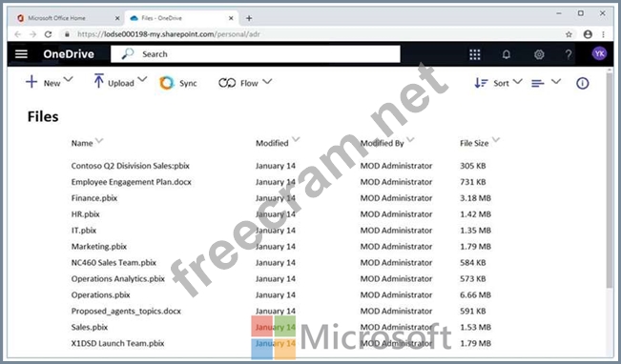Expand the New dropdown chevron

(x=68, y=79)
